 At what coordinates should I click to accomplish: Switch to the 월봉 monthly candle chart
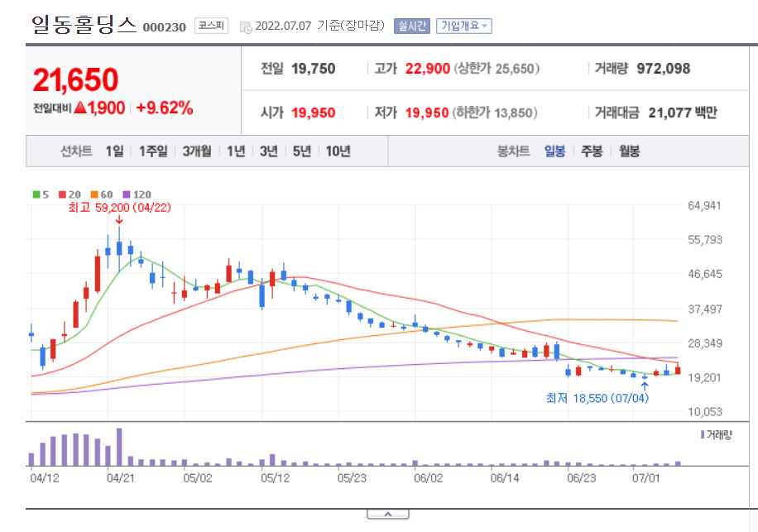point(630,151)
